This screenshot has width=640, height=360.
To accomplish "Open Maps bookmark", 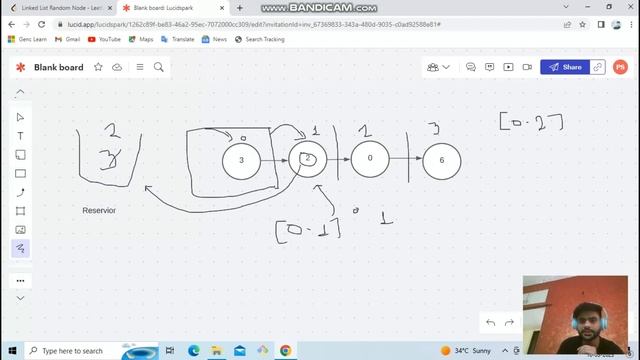I will click(141, 39).
